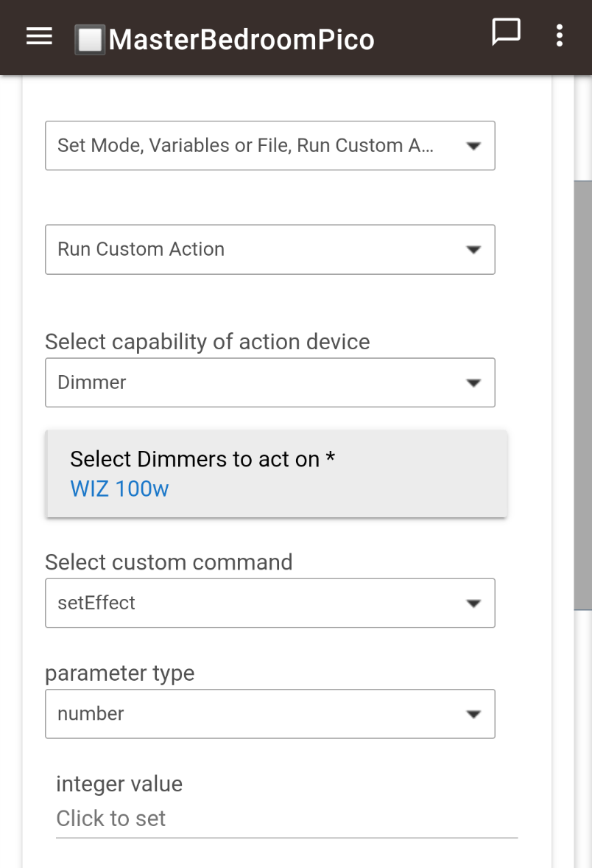Image resolution: width=592 pixels, height=868 pixels.
Task: Click the MasterBedroomPico title
Action: (x=242, y=39)
